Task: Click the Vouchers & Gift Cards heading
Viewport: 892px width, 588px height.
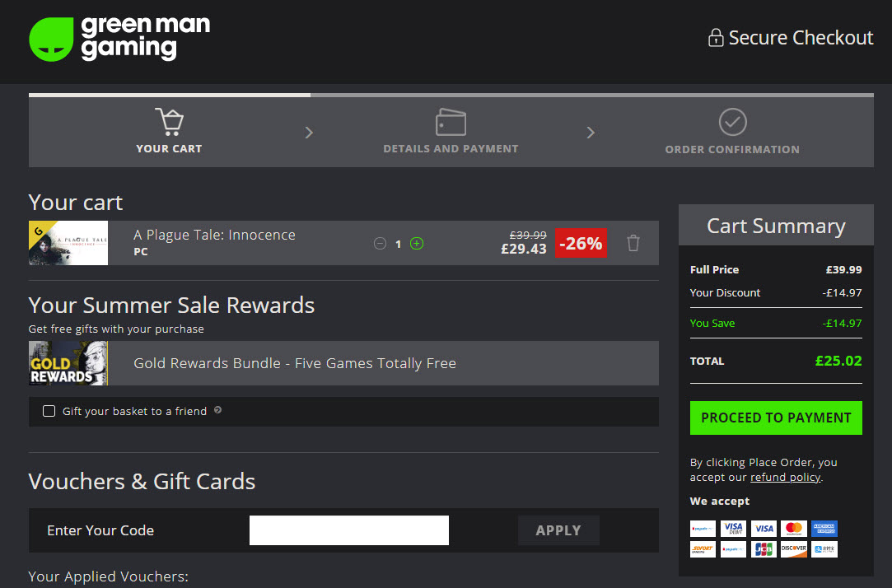Action: coord(142,482)
